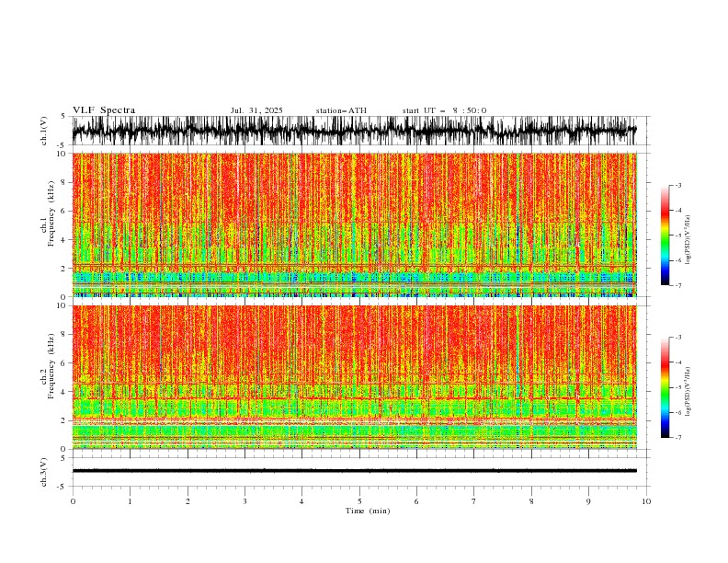This screenshot has width=728, height=563.
Task: Click the ch.2 "Frequency (kHz)" axis label
Action: coord(51,366)
